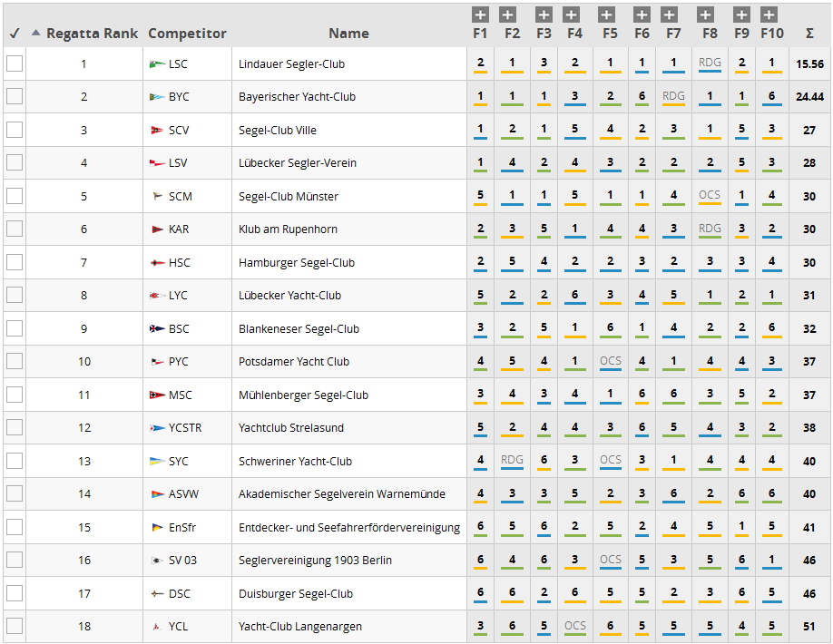Click the LYC club flag icon
The width and height of the screenshot is (833, 644).
coord(157,296)
